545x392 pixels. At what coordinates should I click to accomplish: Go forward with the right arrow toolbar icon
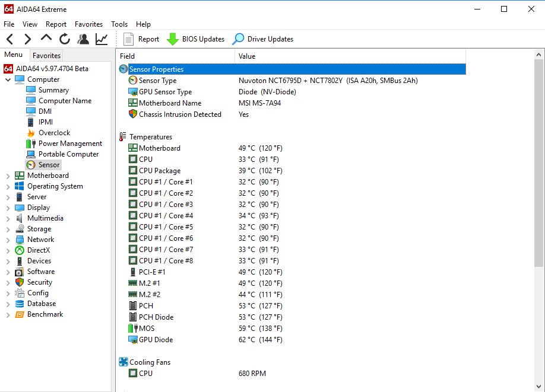coord(28,39)
